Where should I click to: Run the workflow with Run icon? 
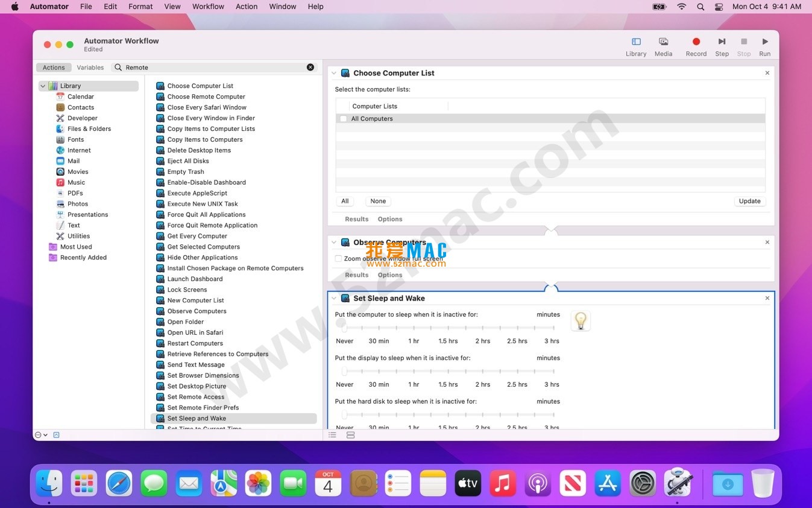pos(764,42)
